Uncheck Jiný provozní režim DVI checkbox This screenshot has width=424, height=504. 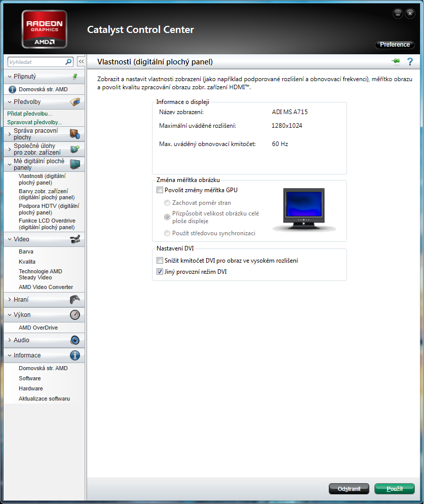pos(160,272)
